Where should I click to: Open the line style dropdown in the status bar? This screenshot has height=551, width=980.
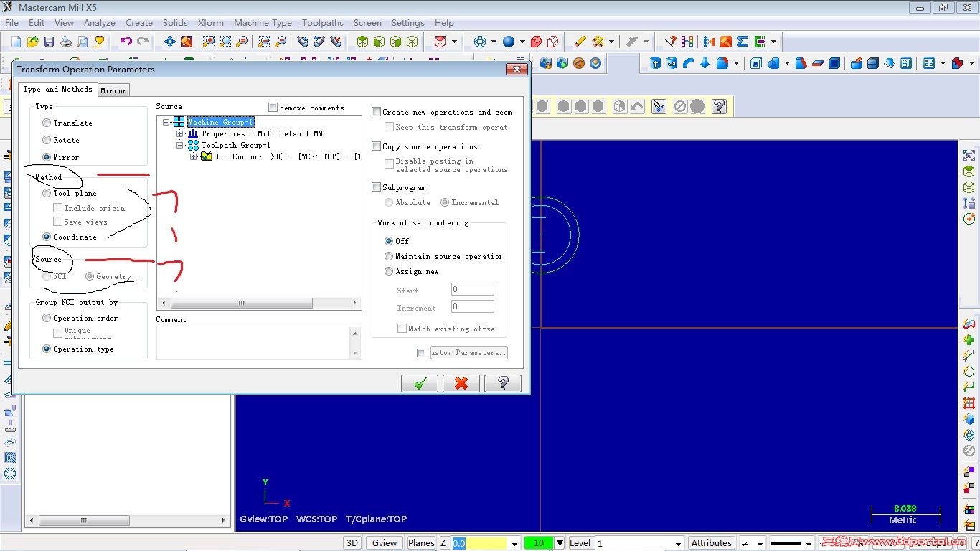[808, 543]
